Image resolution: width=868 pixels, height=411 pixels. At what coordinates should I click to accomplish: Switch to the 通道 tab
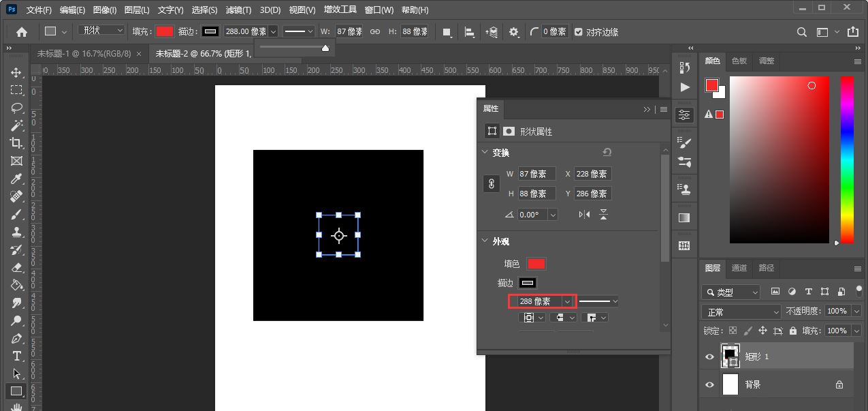739,268
